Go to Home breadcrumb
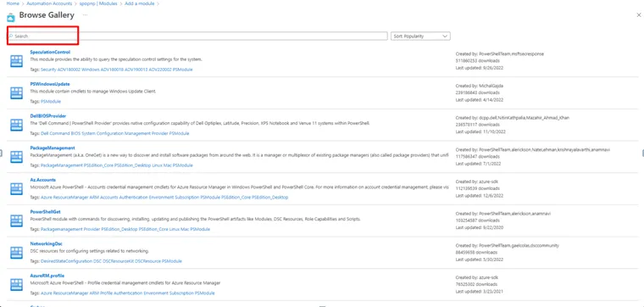This screenshot has width=644, height=307. (13, 3)
